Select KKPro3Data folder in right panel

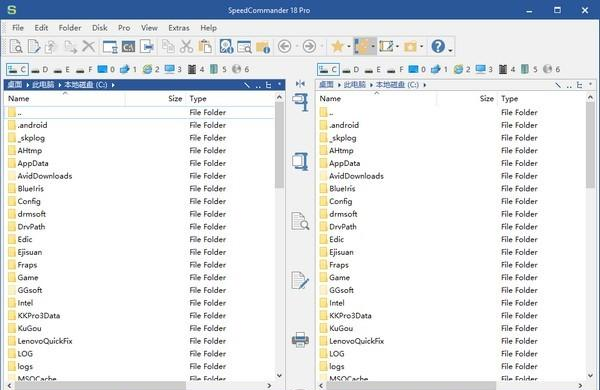pos(350,316)
